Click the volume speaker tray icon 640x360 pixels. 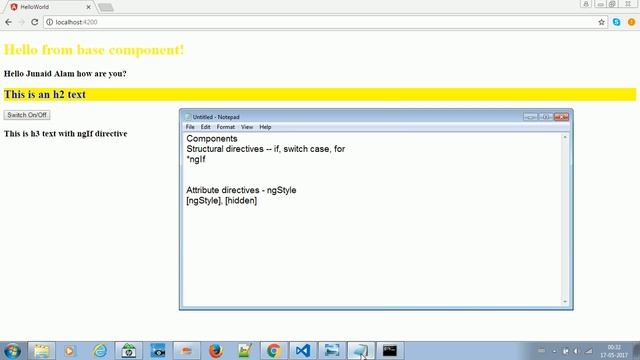576,351
